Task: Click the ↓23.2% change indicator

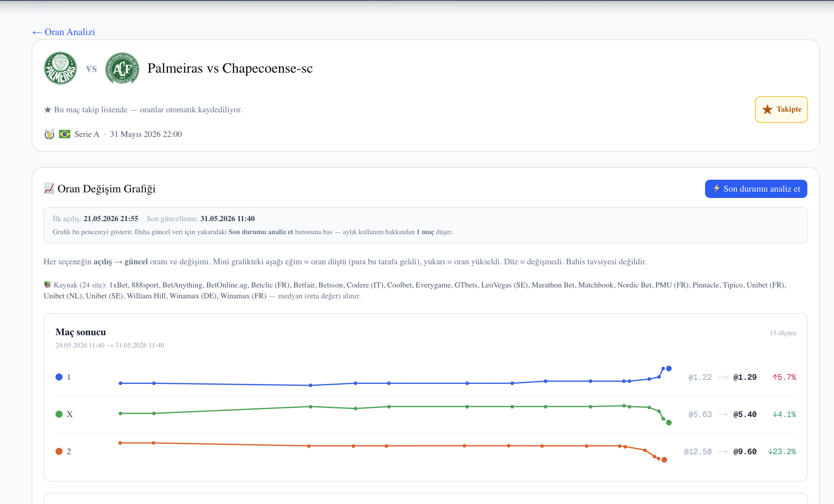Action: click(x=782, y=452)
